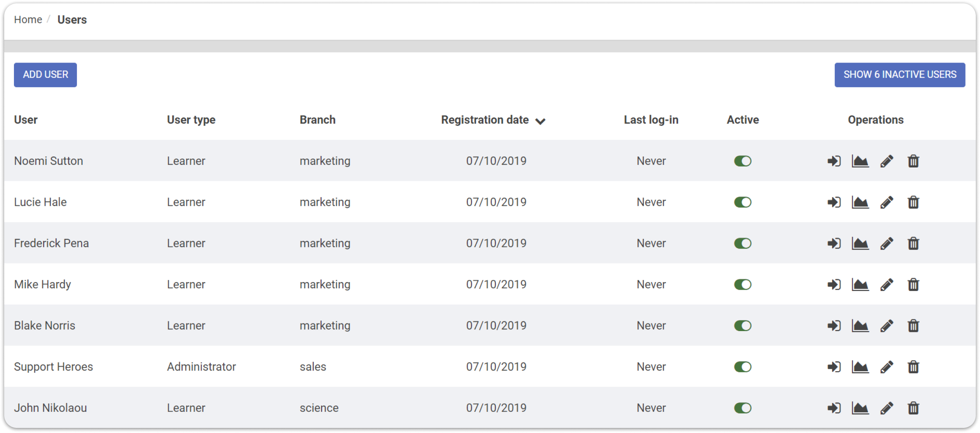Go to Home breadcrumb link

coord(28,19)
